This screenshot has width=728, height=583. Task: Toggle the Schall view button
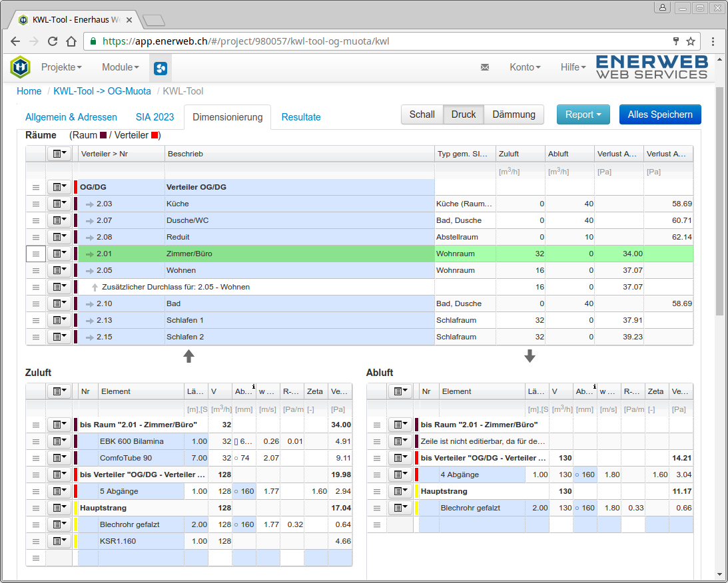422,114
